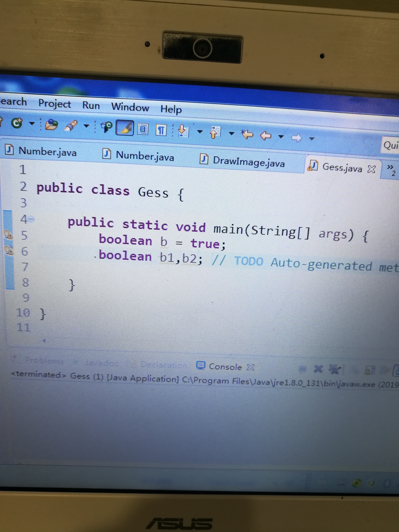This screenshot has height=532, width=399.
Task: Open the Back history dropdown arrow
Action: coord(281,137)
